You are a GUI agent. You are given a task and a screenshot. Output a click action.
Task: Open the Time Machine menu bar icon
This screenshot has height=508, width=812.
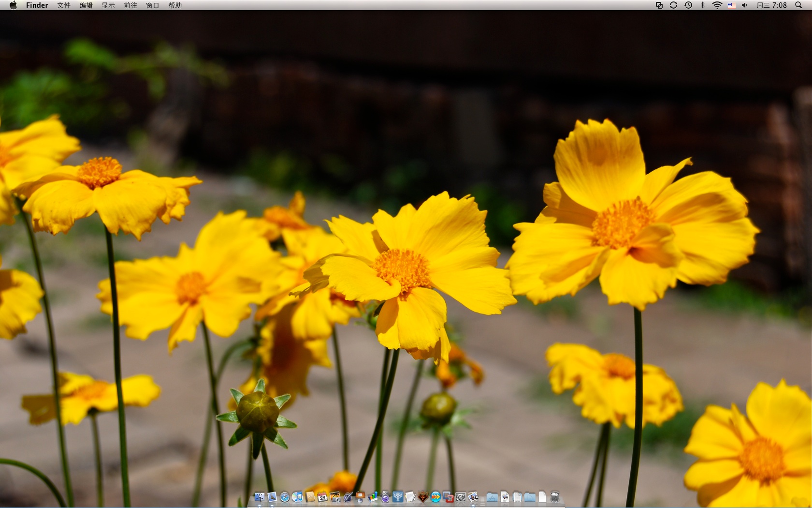(x=688, y=5)
